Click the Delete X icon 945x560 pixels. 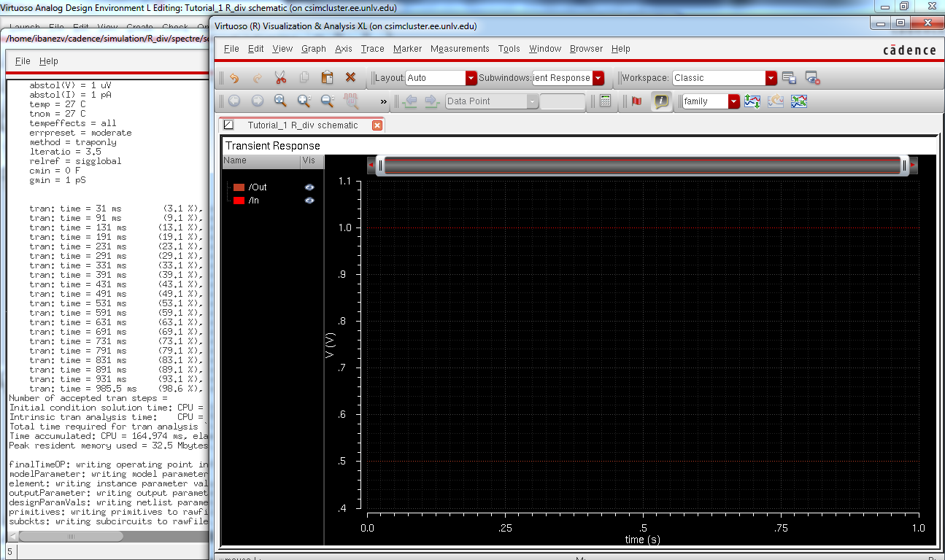point(351,78)
